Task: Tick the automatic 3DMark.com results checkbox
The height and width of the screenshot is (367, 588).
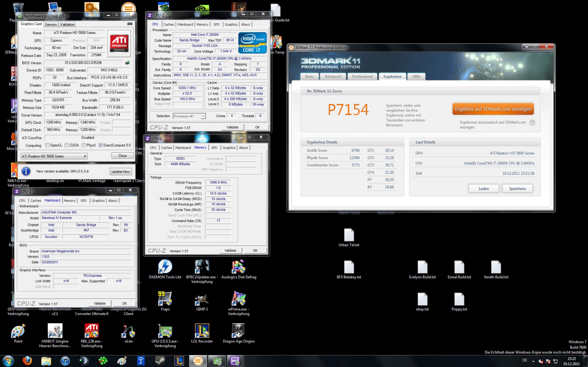Action: (x=532, y=122)
